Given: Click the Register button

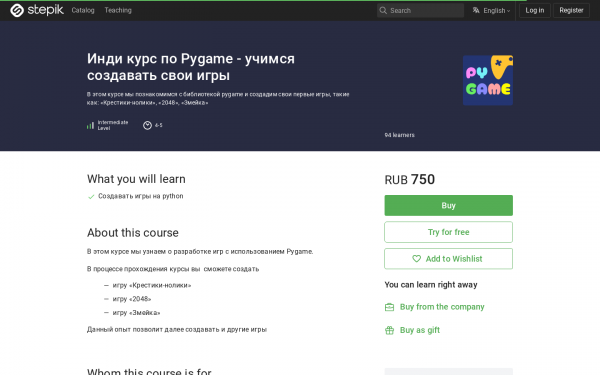Looking at the screenshot, I should coord(571,10).
